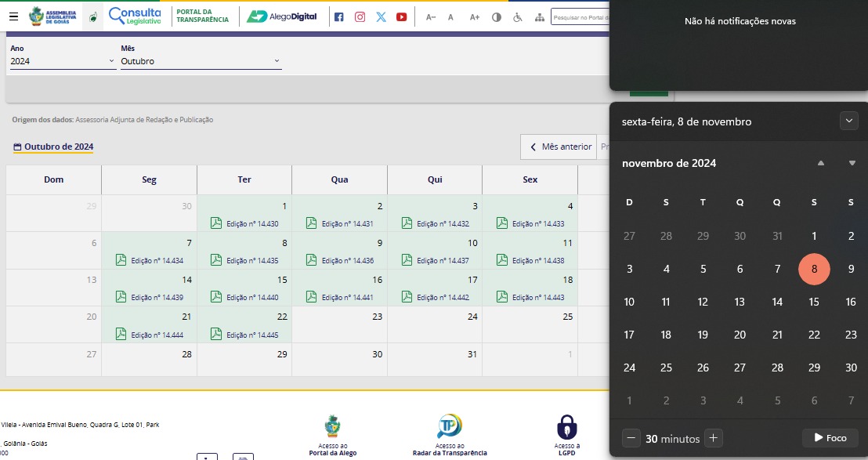Go to Portal da Transparência
868x460 pixels.
coord(203,16)
